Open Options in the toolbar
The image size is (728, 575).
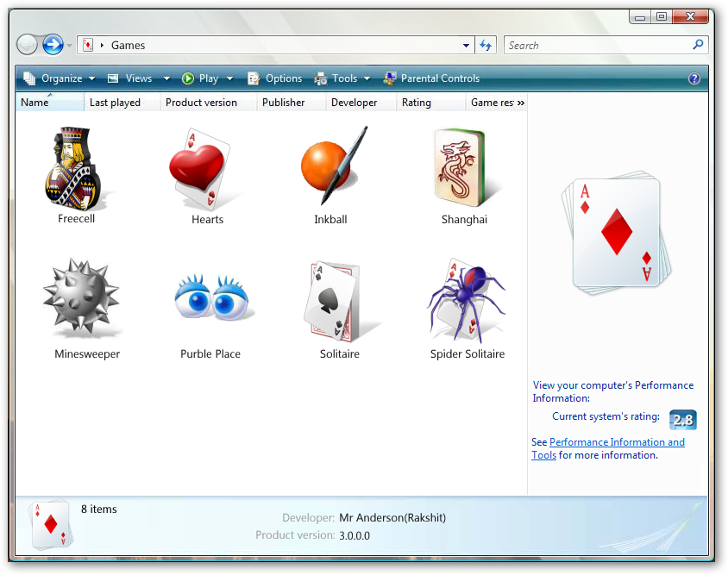click(275, 78)
